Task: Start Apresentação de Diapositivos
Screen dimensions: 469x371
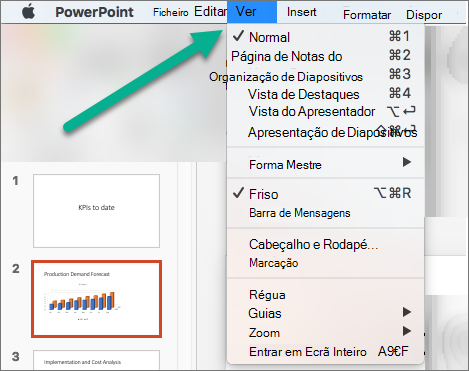Action: [x=325, y=132]
